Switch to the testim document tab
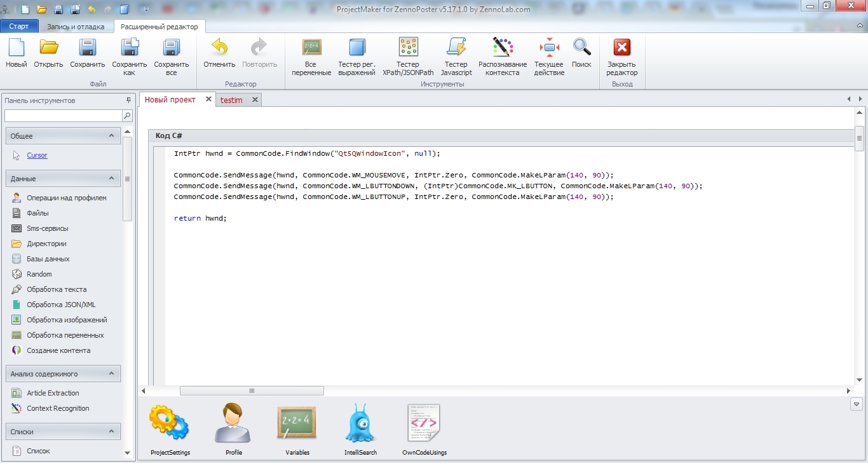 coord(231,100)
